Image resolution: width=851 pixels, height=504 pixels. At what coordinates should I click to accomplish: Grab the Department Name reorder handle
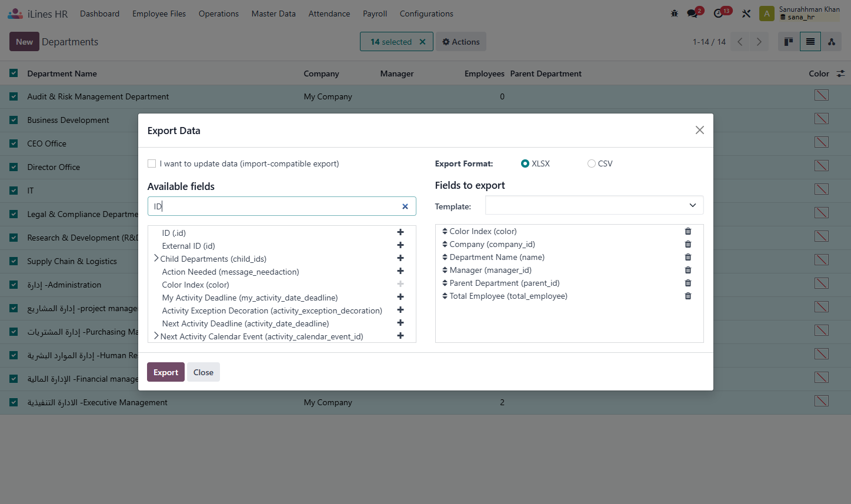(445, 257)
